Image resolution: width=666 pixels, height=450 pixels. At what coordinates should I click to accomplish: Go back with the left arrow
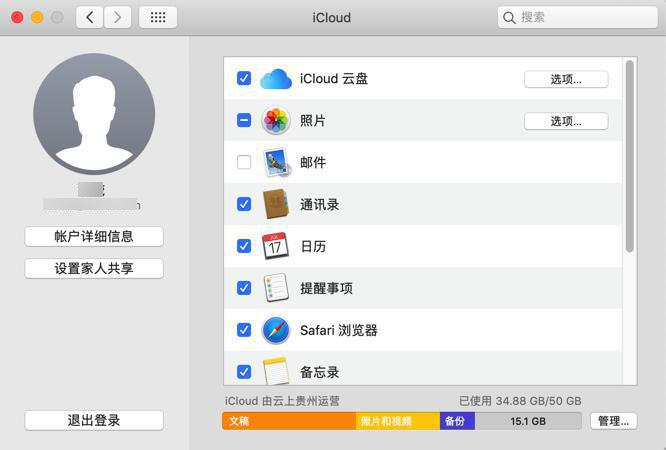tap(90, 17)
